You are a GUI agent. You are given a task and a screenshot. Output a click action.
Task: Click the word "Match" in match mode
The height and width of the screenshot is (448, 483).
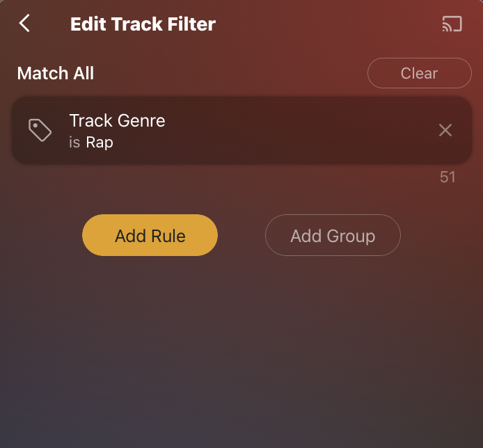pos(41,73)
